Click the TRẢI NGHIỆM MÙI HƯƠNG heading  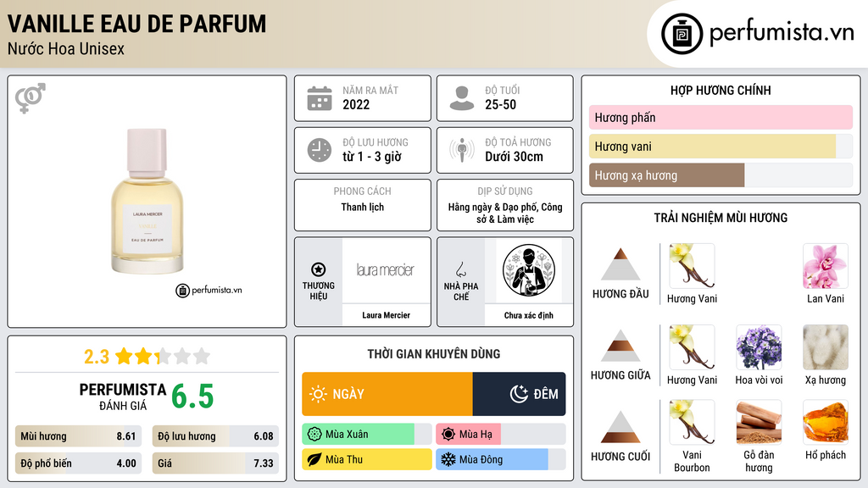coord(721,218)
